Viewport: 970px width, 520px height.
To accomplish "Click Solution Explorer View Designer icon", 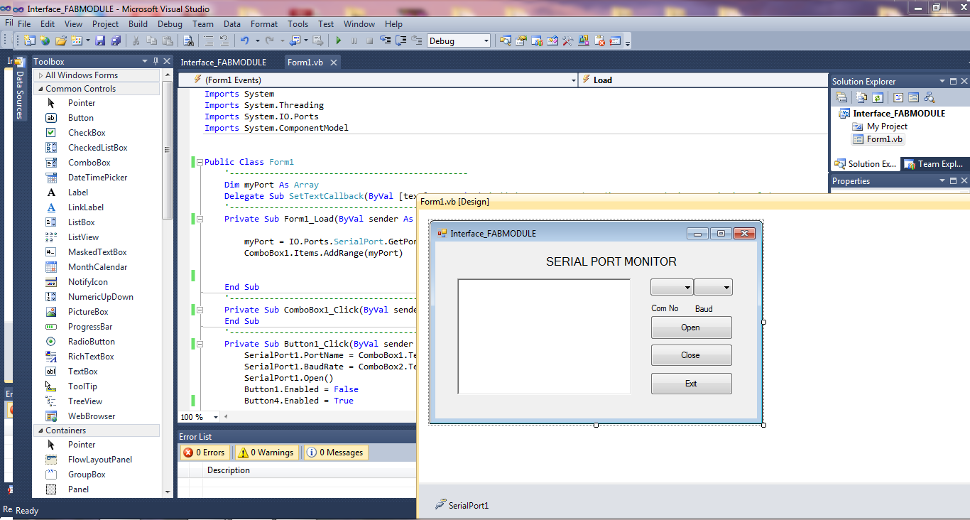I will click(x=913, y=98).
